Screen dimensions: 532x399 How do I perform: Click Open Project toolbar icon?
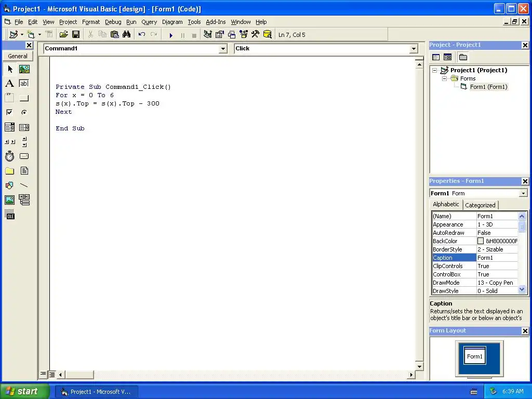click(x=64, y=35)
